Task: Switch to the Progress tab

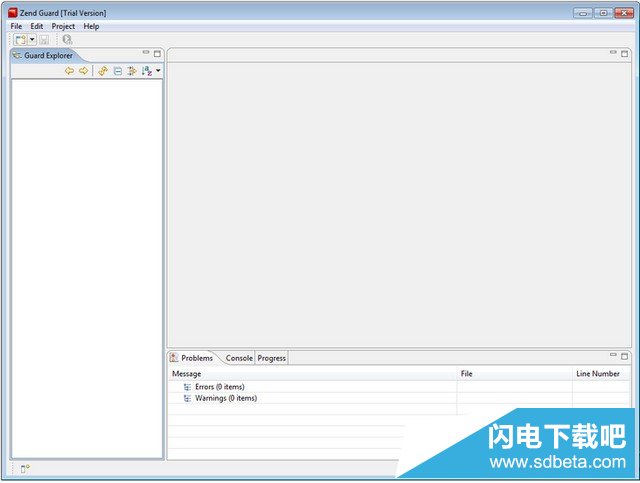Action: click(272, 358)
